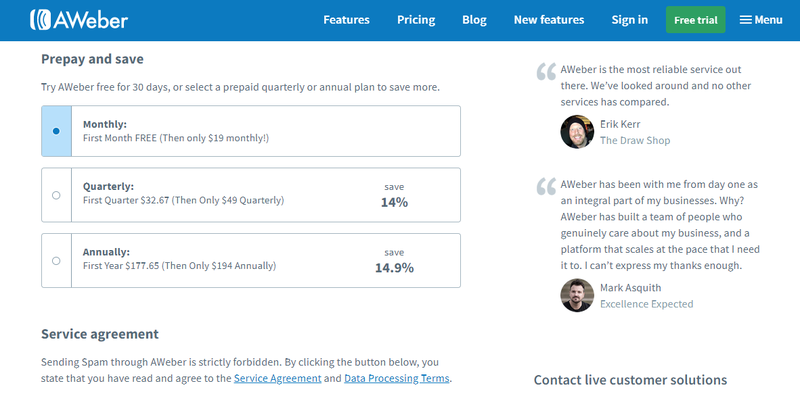
Task: Open the hamburger Menu
Action: pyautogui.click(x=761, y=20)
